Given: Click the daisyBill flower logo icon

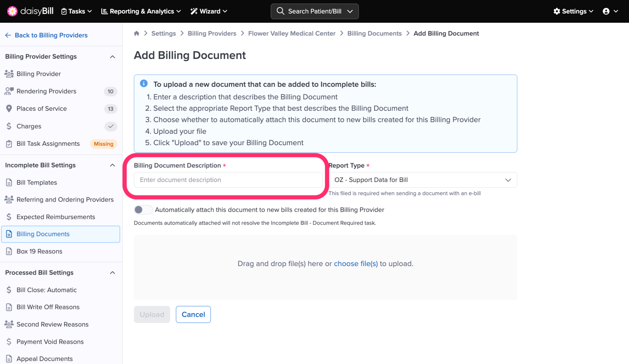Looking at the screenshot, I should tap(12, 11).
